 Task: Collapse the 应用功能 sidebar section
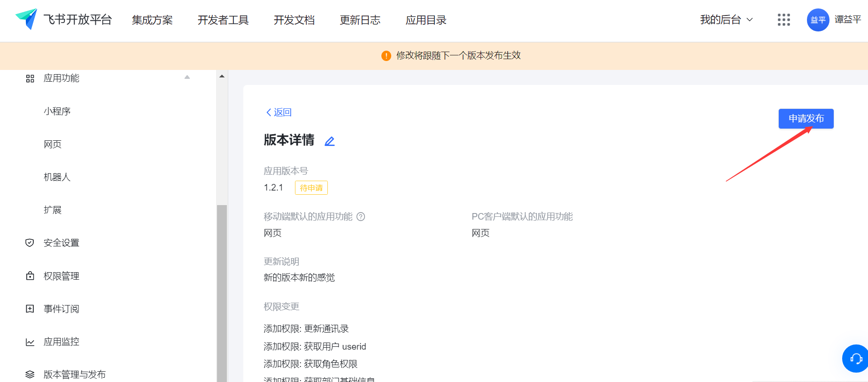(x=187, y=77)
